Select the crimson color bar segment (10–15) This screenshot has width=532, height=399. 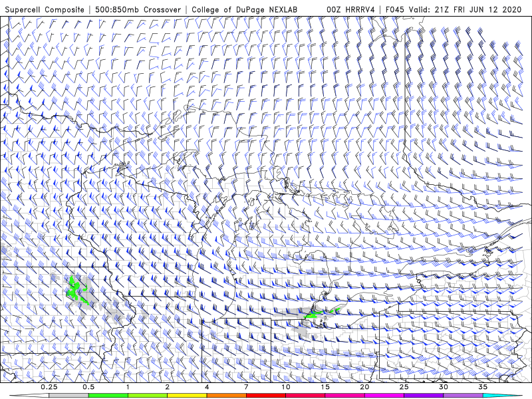coord(305,396)
